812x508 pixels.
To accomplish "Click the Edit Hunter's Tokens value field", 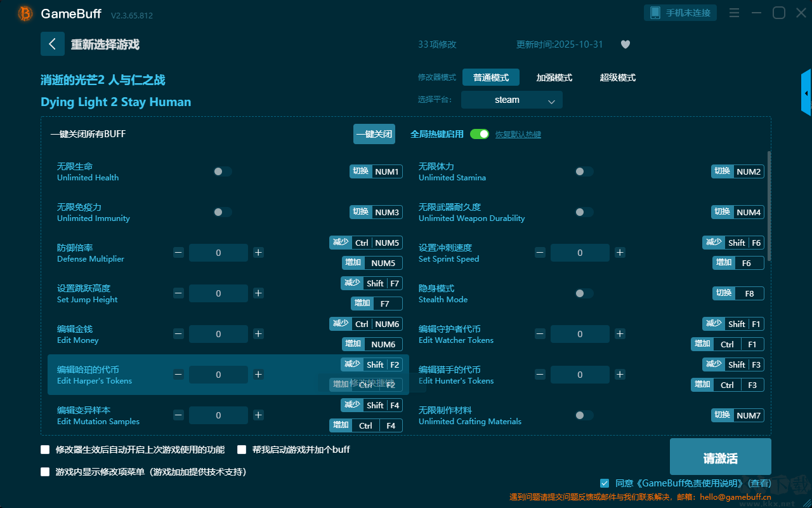I will click(x=580, y=375).
